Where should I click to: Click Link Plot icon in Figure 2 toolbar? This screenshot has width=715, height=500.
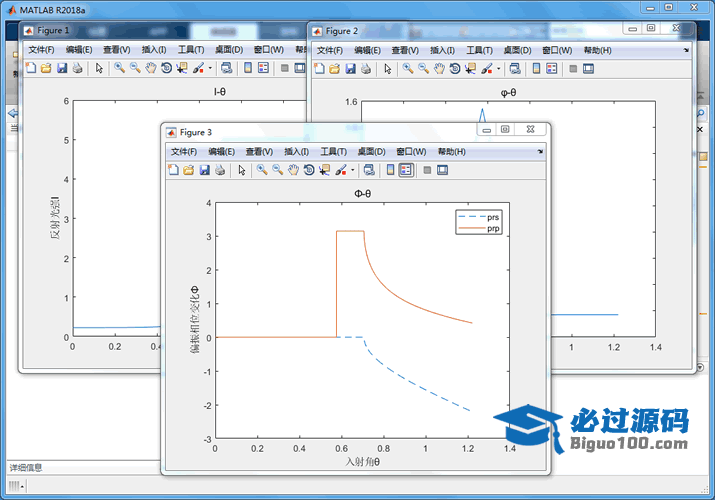pyautogui.click(x=515, y=69)
